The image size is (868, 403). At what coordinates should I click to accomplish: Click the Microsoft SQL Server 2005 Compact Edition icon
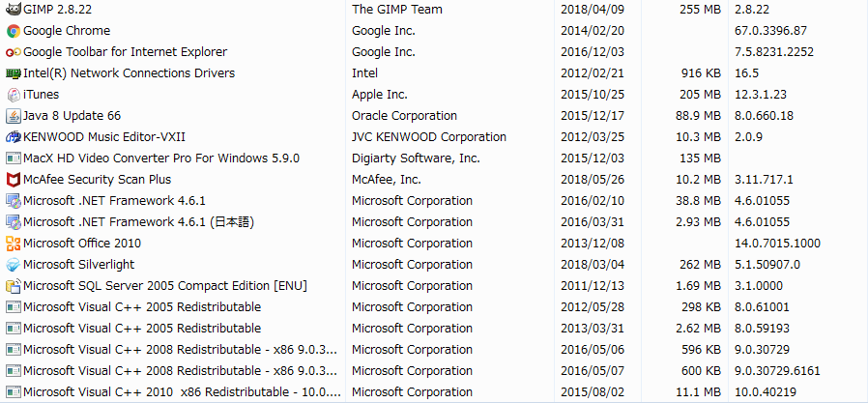click(14, 286)
